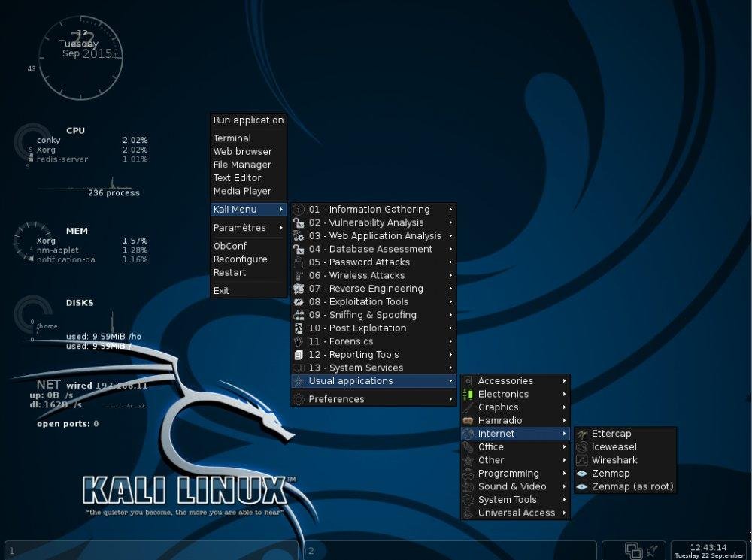The image size is (752, 560).
Task: Click the Zenmap eye icon
Action: [x=582, y=474]
